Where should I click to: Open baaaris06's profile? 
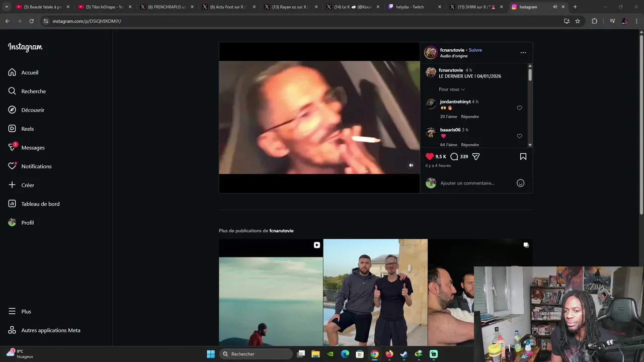(x=450, y=130)
